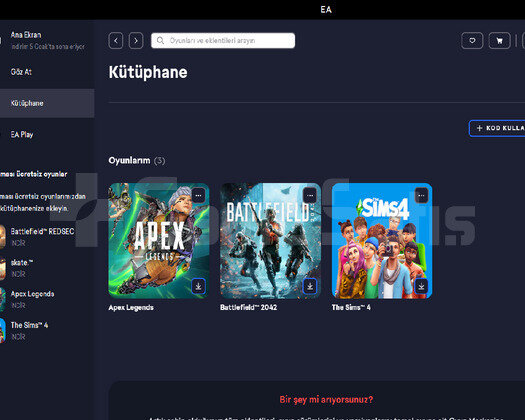Viewport: 525px width, 420px height.
Task: Download Apex Legends via its download icon
Action: [x=199, y=286]
